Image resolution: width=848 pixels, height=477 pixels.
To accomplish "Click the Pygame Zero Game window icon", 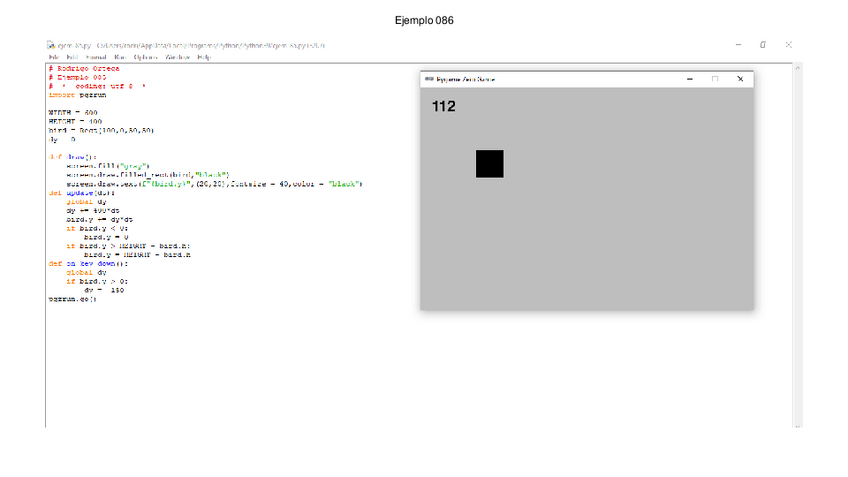I will pyautogui.click(x=429, y=79).
